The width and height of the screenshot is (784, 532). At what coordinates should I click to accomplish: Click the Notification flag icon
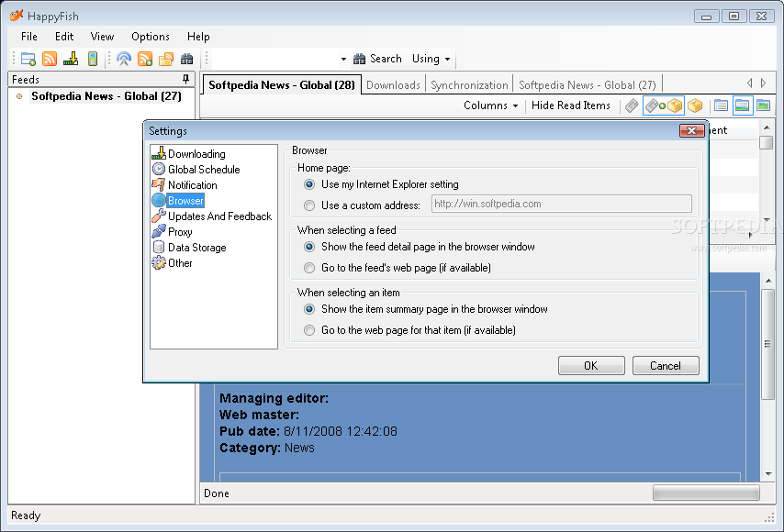[x=159, y=184]
